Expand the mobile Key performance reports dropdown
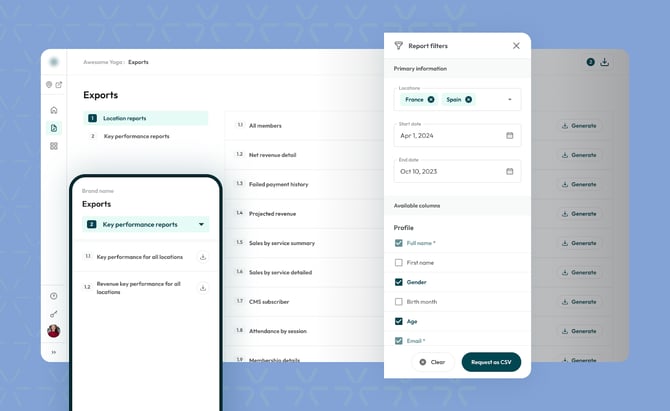This screenshot has height=411, width=670. click(201, 225)
